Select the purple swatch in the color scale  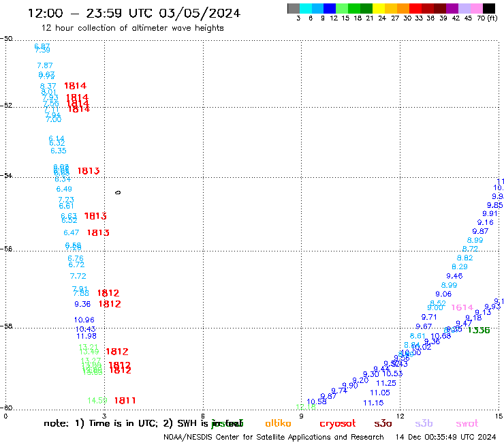(452, 8)
